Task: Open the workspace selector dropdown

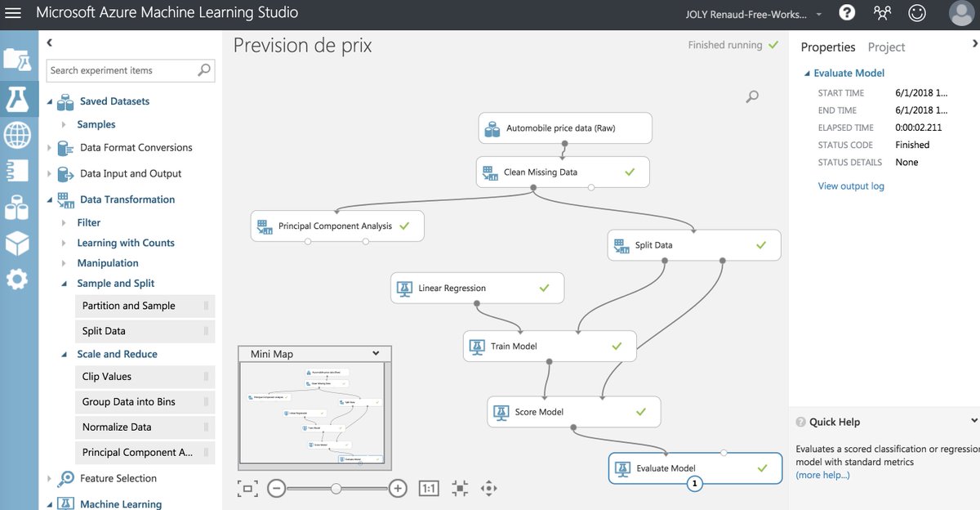Action: [819, 15]
